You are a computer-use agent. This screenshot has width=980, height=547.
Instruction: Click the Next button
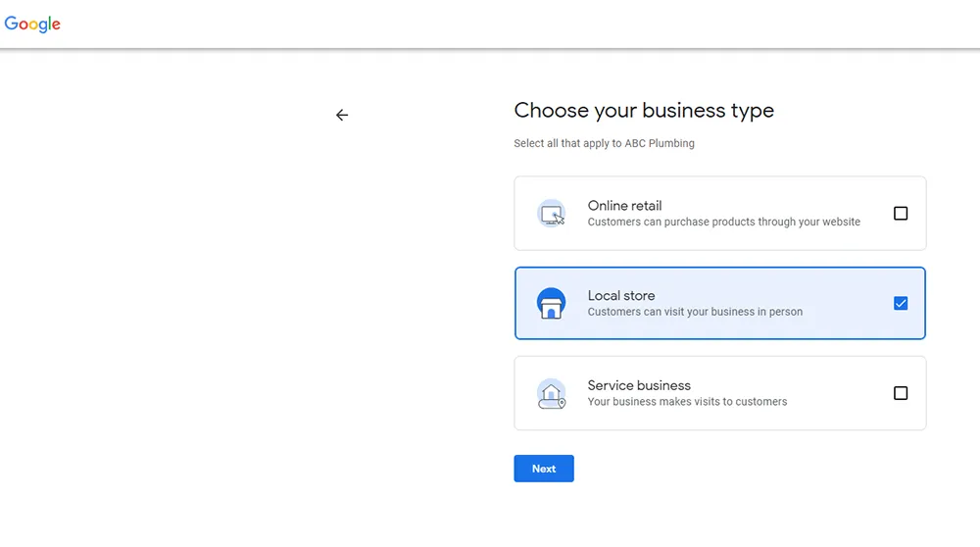[544, 469]
